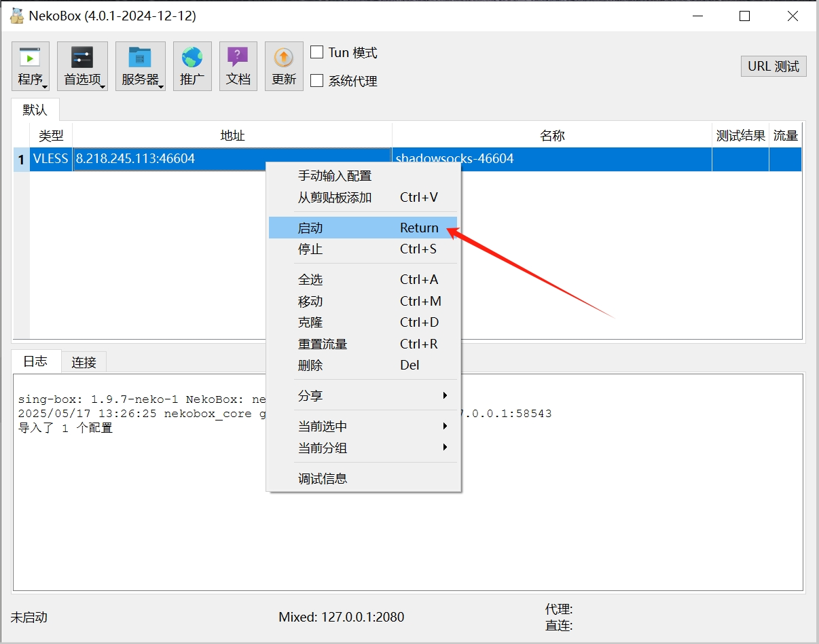Image resolution: width=819 pixels, height=644 pixels.
Task: Click the 名称 column header
Action: pos(552,136)
